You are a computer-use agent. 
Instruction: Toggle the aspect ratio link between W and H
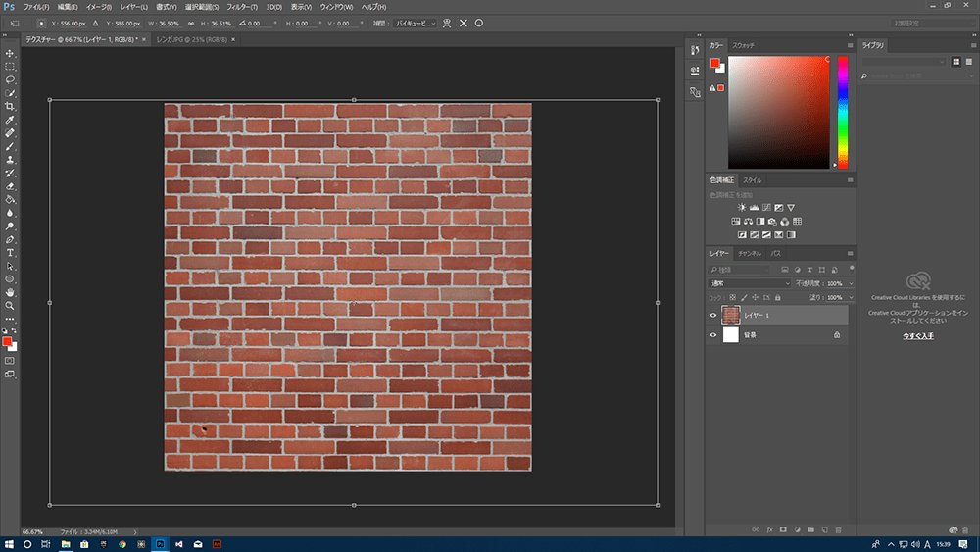pos(189,23)
